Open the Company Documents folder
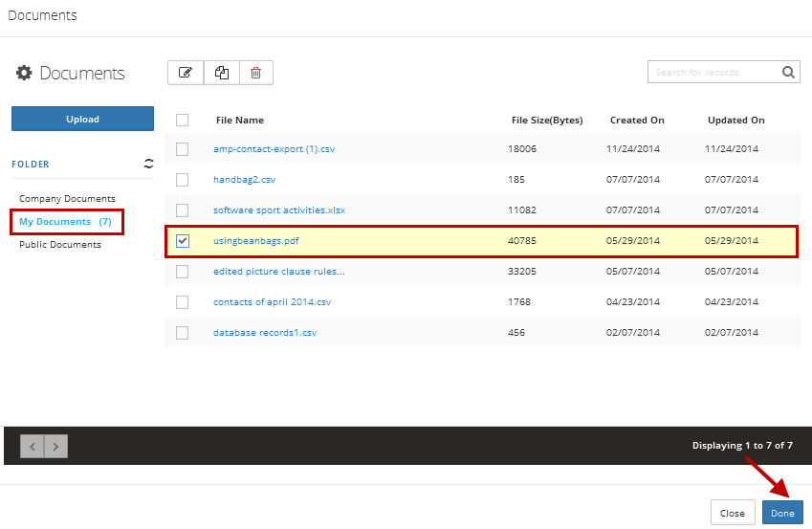Viewport: 812px width, 529px height. pyautogui.click(x=67, y=199)
